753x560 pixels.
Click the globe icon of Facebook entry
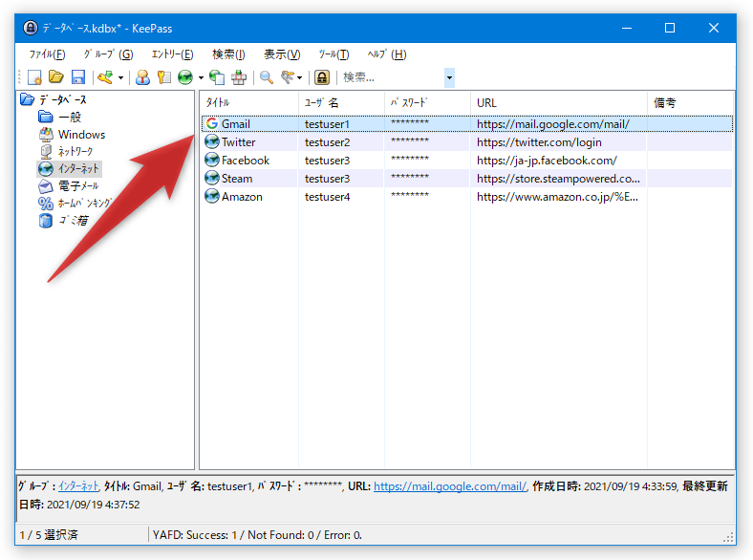click(x=212, y=160)
